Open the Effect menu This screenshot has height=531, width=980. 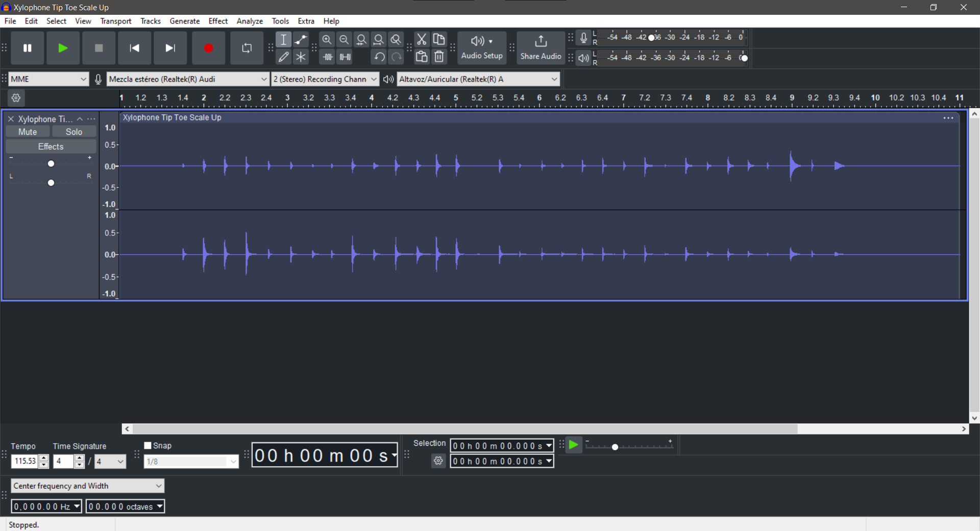coord(218,21)
